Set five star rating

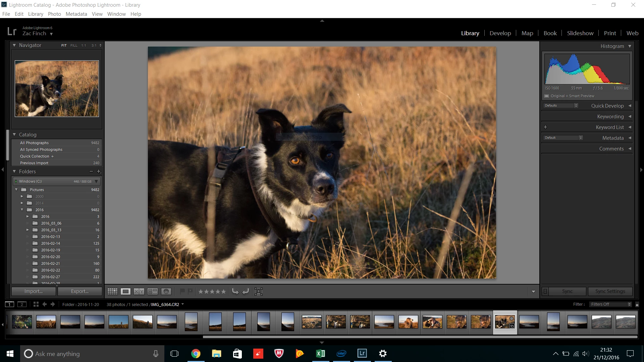223,291
